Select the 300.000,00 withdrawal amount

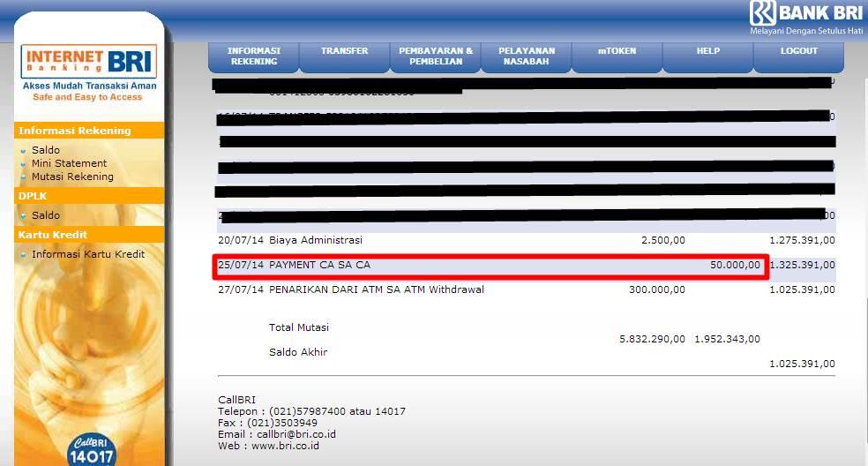tap(657, 289)
